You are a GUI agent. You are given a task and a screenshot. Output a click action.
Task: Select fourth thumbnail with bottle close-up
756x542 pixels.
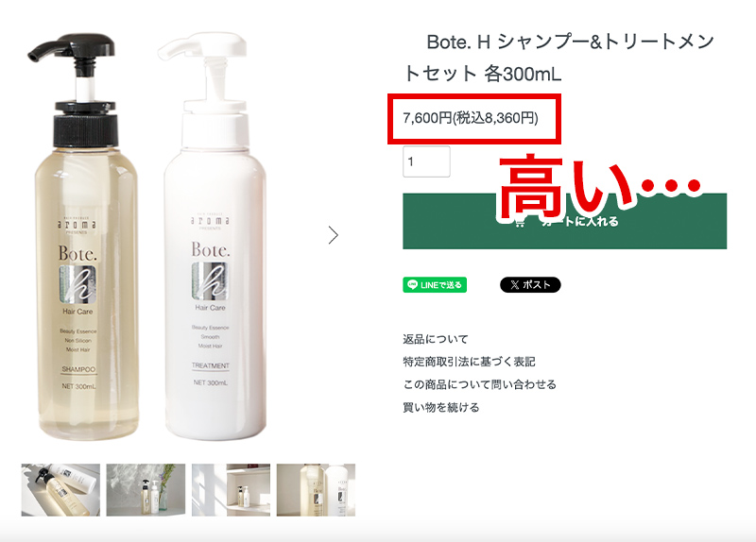[316, 490]
